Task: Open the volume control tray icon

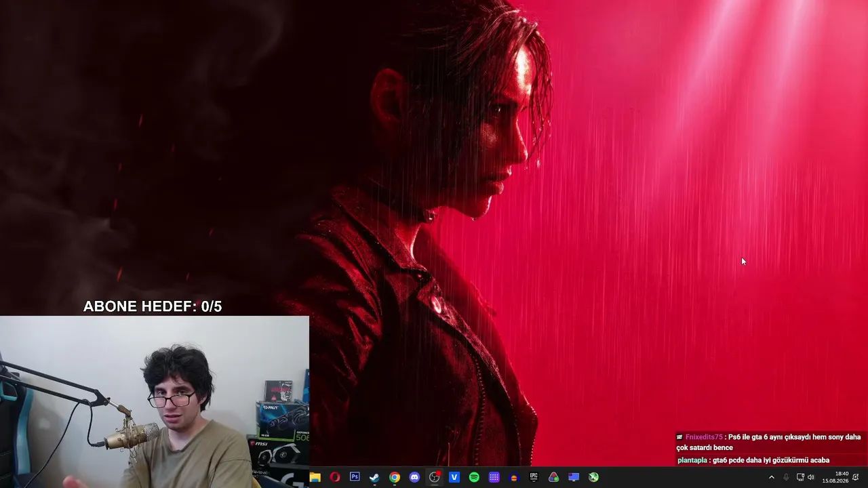Action: coord(811,477)
